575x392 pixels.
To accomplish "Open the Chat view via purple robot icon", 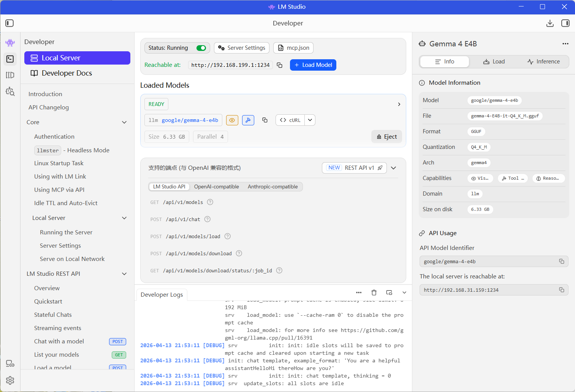I will click(x=10, y=43).
